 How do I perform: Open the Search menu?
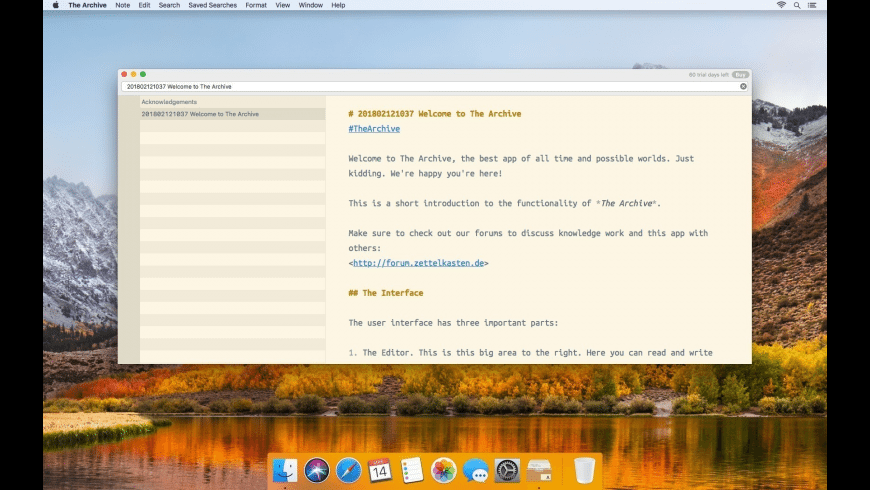tap(169, 5)
